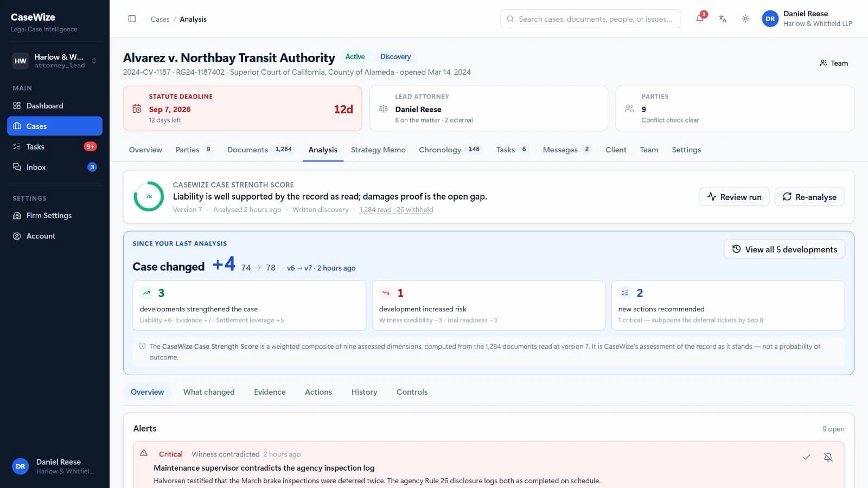Click the Re-analyse button
This screenshot has height=488, width=868.
(x=809, y=197)
